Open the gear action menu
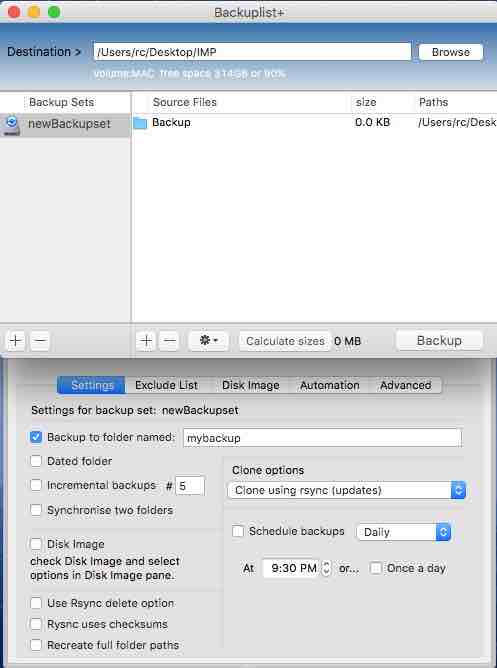This screenshot has width=497, height=668. point(209,340)
